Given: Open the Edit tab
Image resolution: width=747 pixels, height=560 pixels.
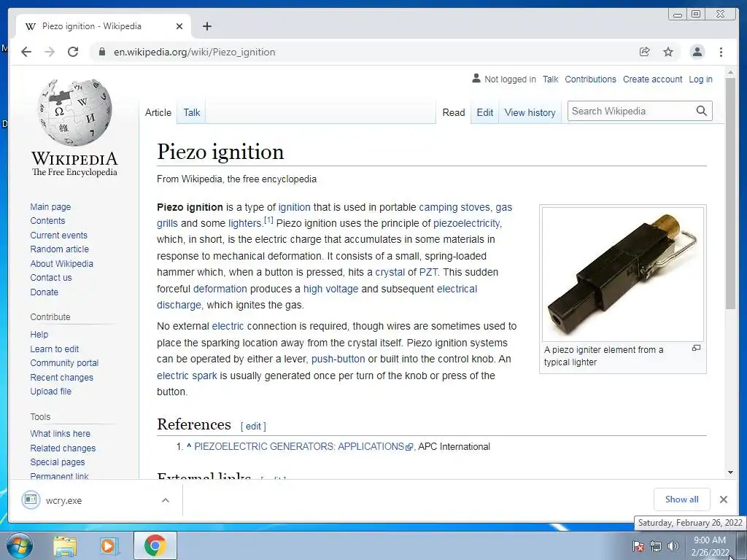Looking at the screenshot, I should (x=485, y=113).
